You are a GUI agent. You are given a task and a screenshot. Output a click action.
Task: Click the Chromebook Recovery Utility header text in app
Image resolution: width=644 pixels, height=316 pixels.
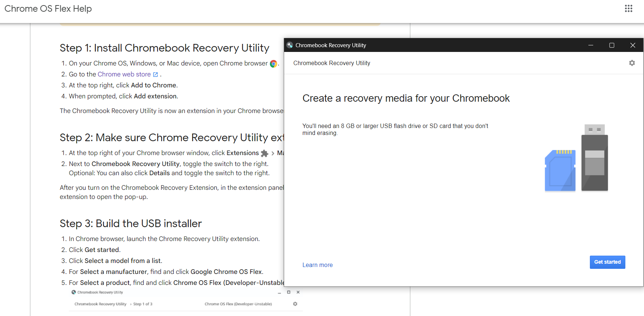click(332, 63)
